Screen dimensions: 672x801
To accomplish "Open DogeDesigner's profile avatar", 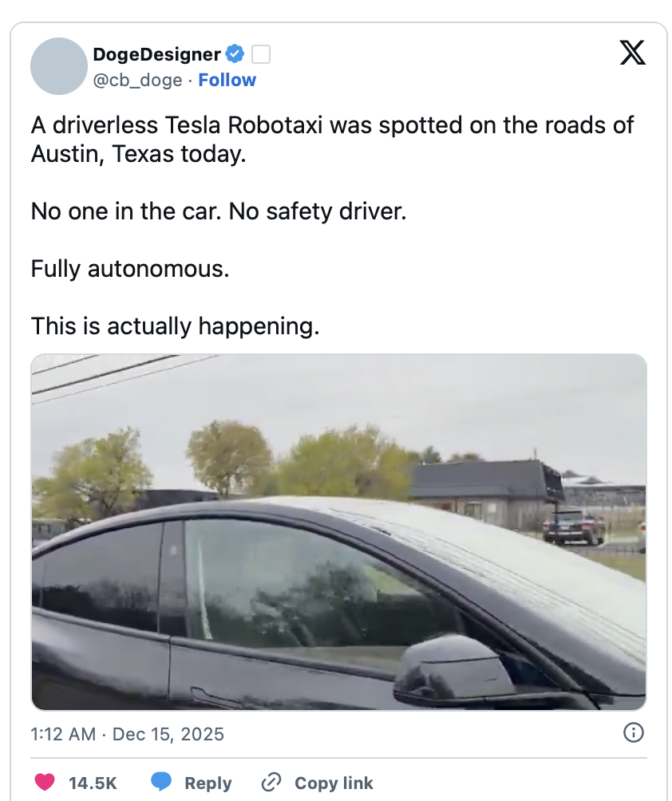I will point(58,66).
